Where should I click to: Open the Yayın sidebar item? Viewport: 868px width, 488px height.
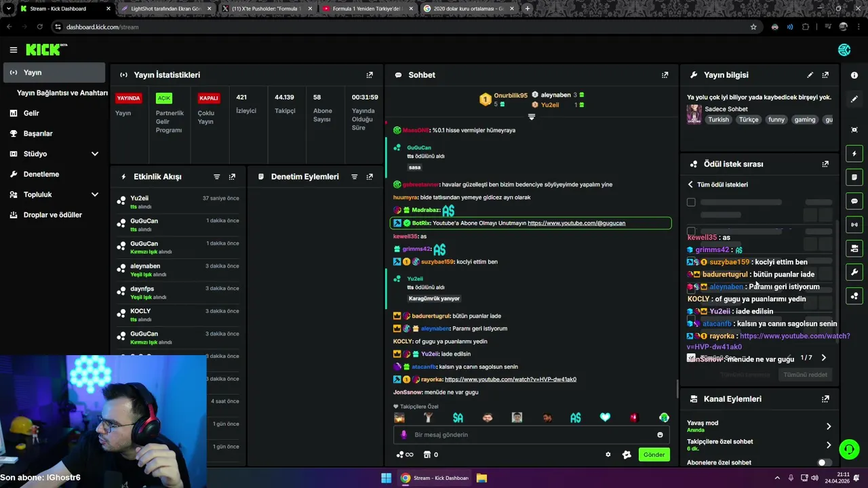[x=54, y=73]
